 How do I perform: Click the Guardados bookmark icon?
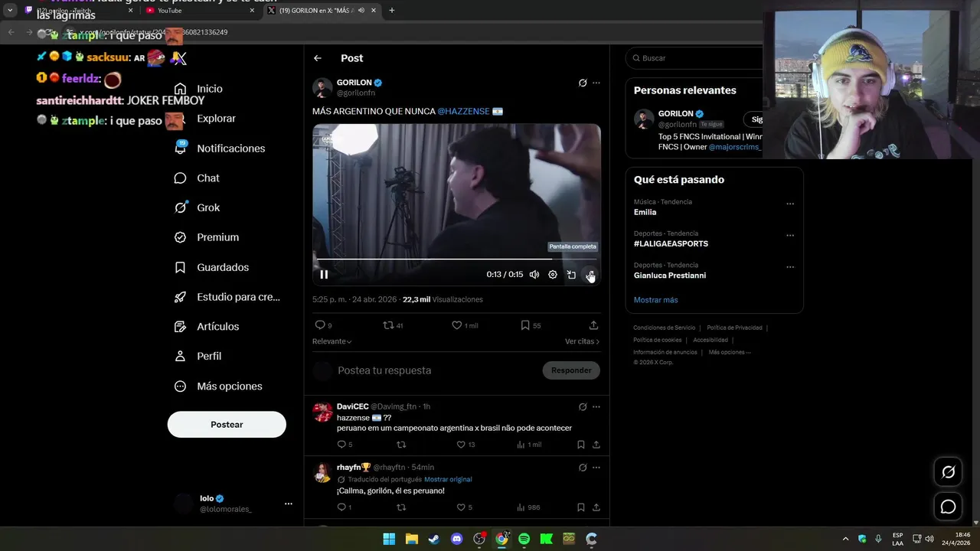tap(180, 267)
